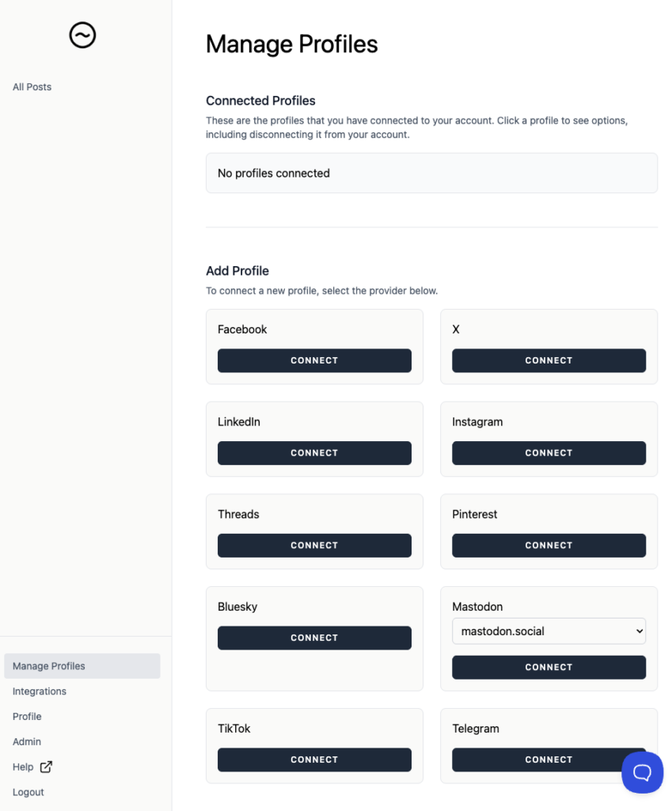Connect a Facebook profile
This screenshot has width=672, height=811.
(x=314, y=360)
